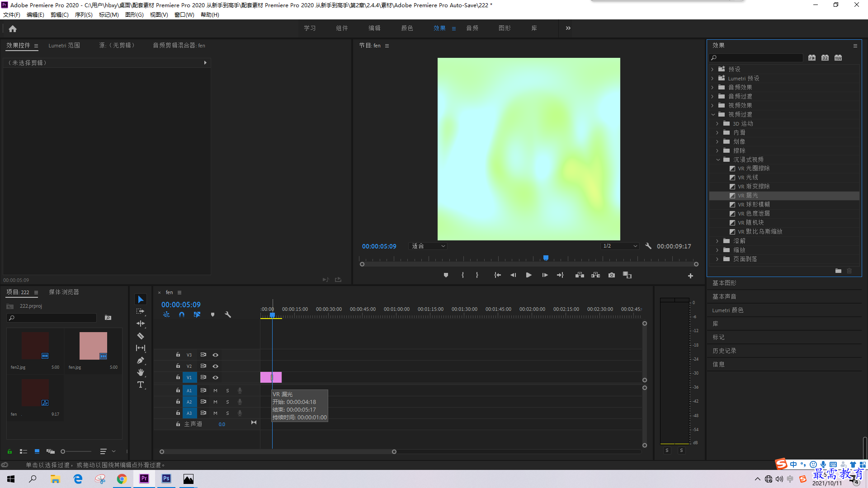Toggle timeline snap magnet icon
This screenshot has width=868, height=488.
tap(182, 314)
